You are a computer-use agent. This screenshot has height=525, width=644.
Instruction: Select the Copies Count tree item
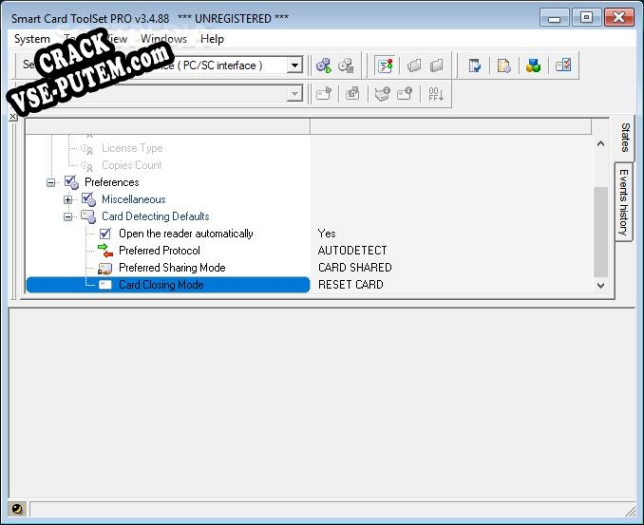point(131,165)
